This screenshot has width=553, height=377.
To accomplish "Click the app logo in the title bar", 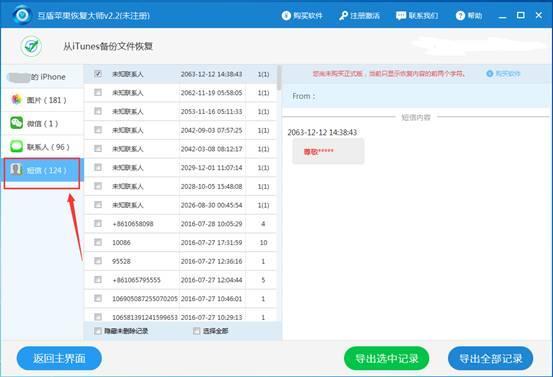I will point(22,15).
